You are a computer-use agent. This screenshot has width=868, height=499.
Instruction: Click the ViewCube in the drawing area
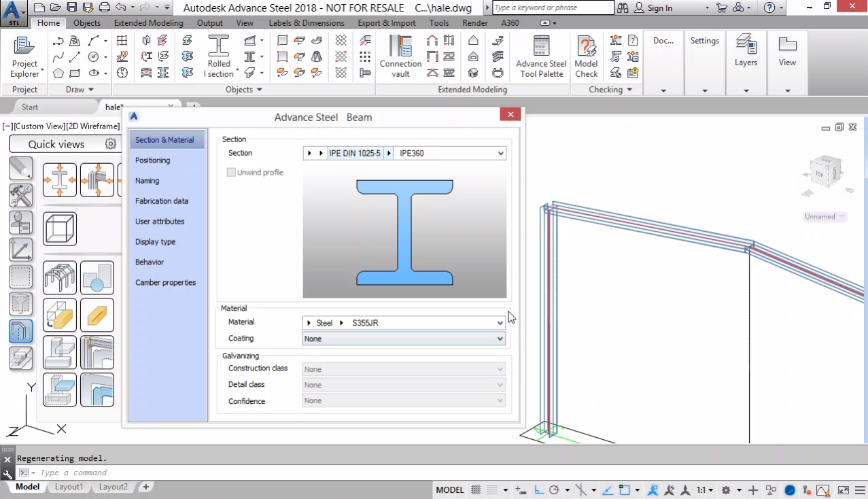(825, 173)
